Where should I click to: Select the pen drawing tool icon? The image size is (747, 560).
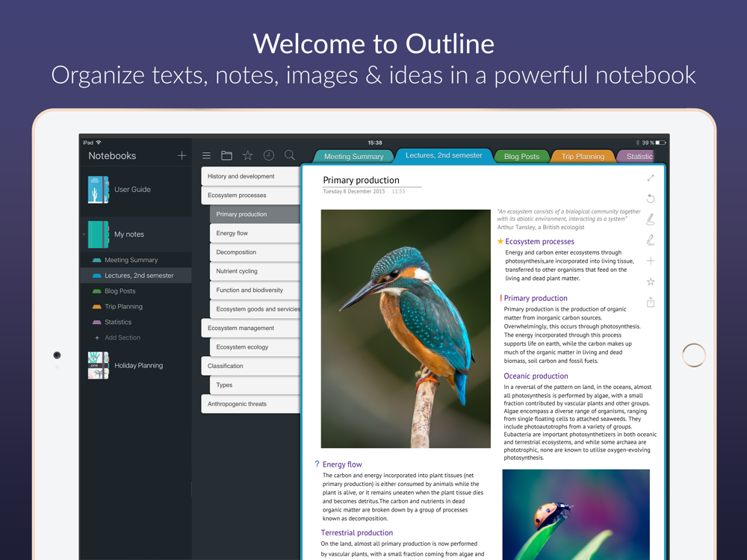pos(651,220)
